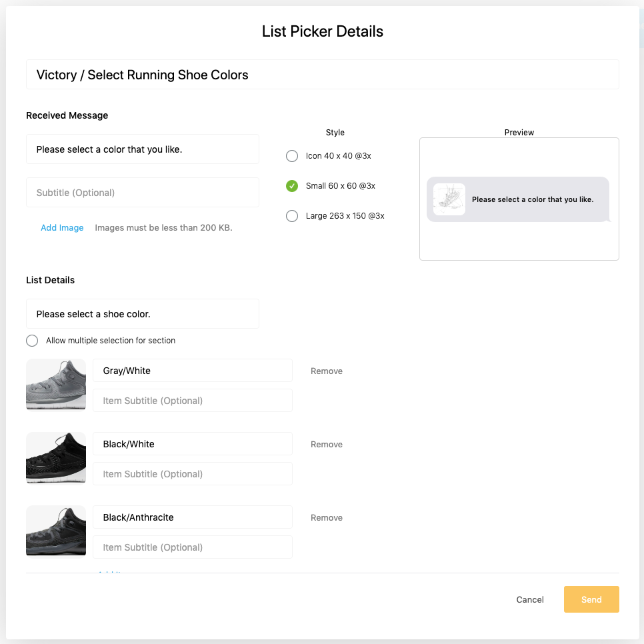Image resolution: width=644 pixels, height=644 pixels.
Task: Click the Item Subtitle field under Black/White
Action: coord(193,473)
